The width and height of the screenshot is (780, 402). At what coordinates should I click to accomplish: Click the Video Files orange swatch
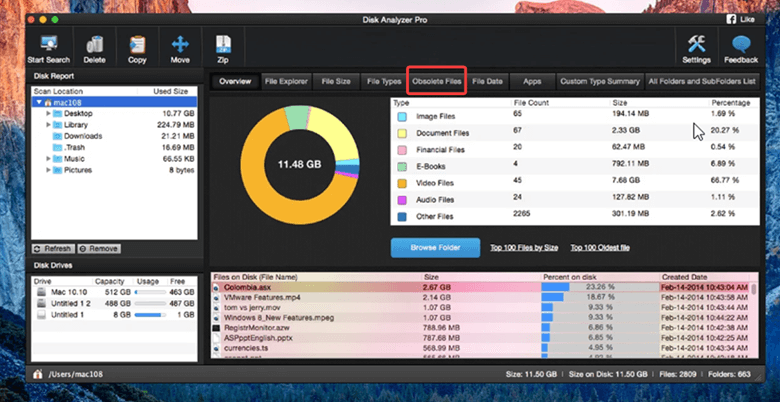(x=402, y=183)
